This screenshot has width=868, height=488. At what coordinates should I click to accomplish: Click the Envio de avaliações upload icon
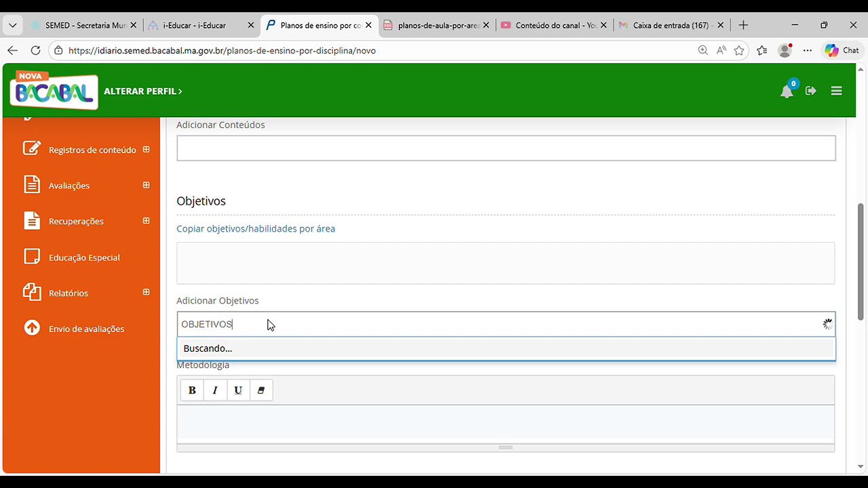click(x=32, y=328)
